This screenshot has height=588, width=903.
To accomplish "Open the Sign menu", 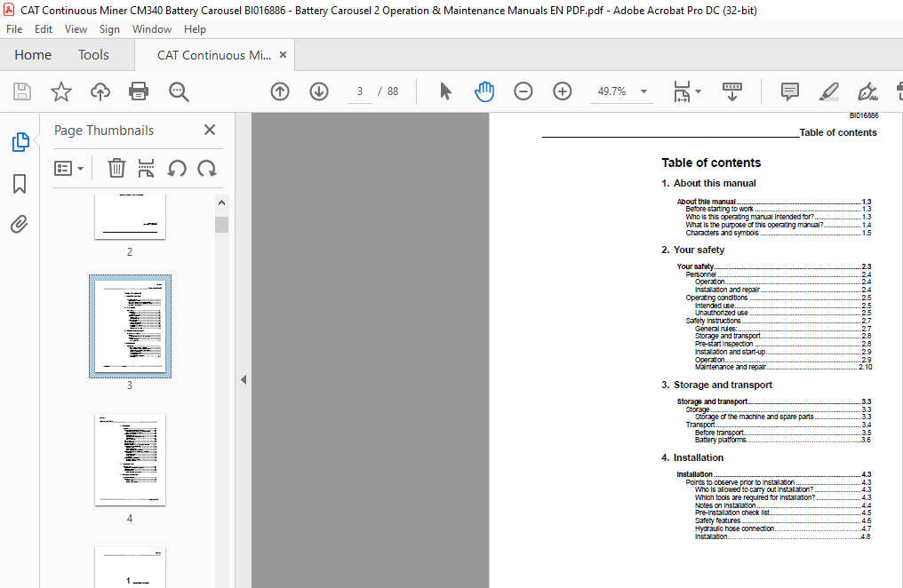I will [x=109, y=29].
